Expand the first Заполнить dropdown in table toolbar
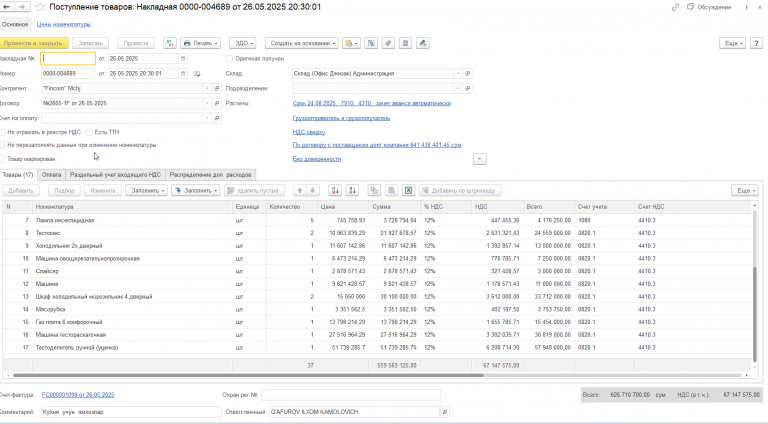Screen dimensions: 768x424 click(146, 190)
